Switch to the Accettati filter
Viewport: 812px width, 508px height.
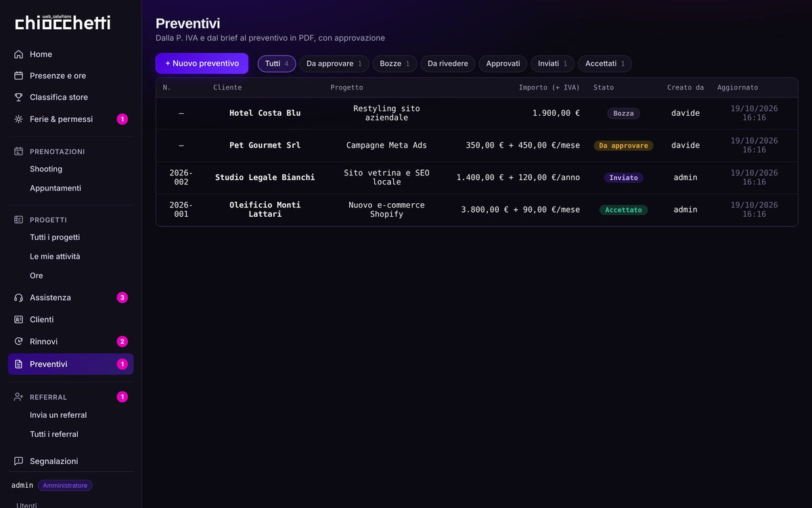tap(605, 64)
